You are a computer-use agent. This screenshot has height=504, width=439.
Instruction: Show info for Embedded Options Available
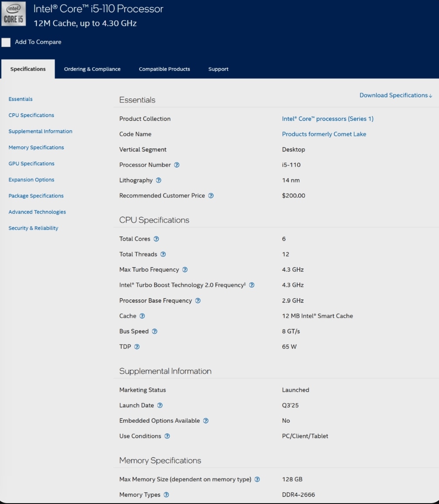[206, 421]
